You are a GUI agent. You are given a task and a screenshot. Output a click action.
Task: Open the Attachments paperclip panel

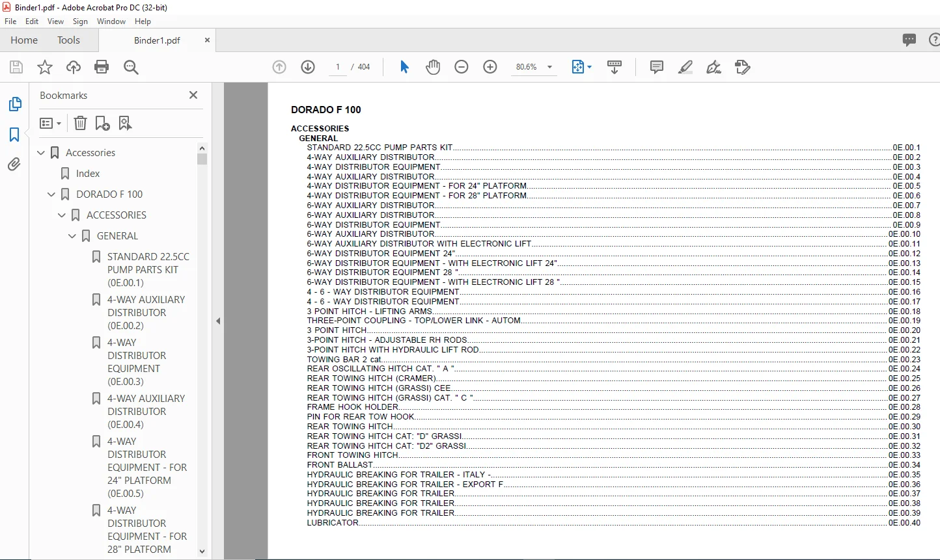click(14, 165)
